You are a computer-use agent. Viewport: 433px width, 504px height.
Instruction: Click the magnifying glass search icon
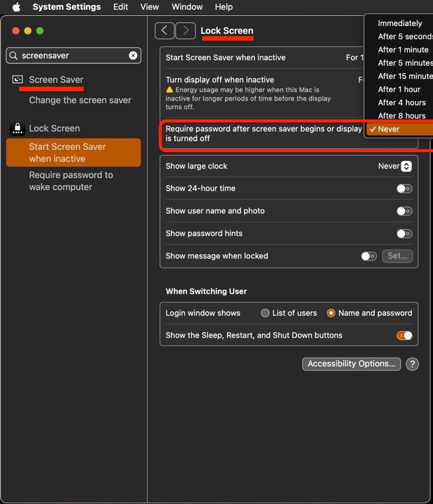point(13,56)
